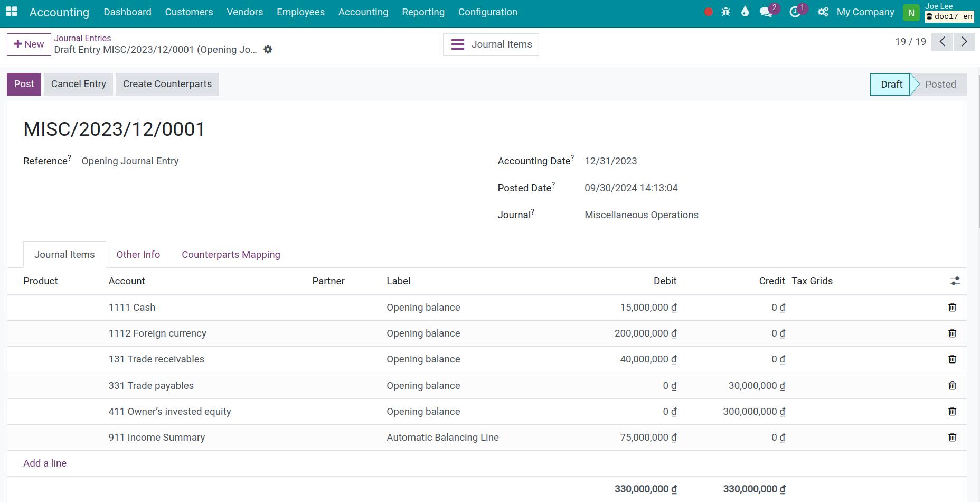Open the Reporting menu

coord(423,12)
